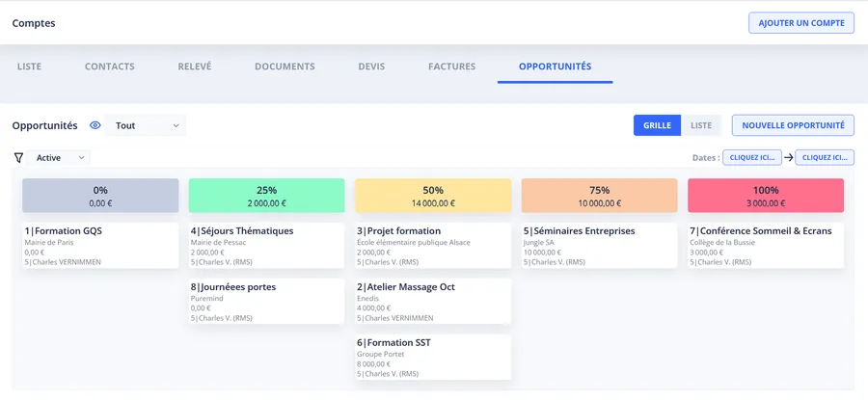Click AJOUTER UN COMPTE button
The height and width of the screenshot is (400, 868).
pyautogui.click(x=801, y=23)
